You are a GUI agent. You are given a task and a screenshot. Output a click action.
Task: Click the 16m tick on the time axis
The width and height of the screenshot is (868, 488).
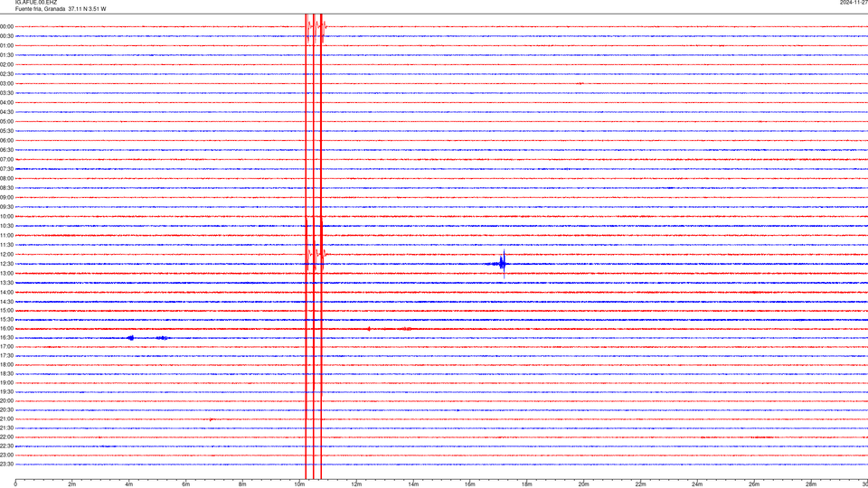point(470,484)
